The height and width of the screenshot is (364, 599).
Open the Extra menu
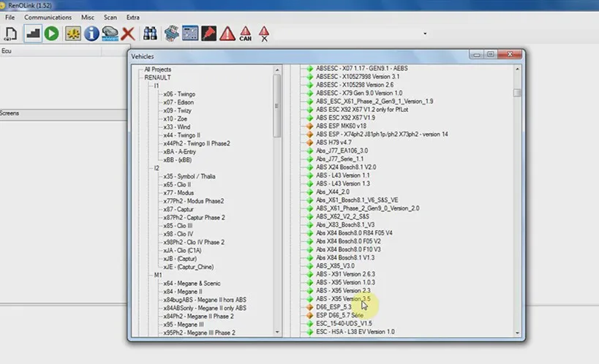click(133, 18)
